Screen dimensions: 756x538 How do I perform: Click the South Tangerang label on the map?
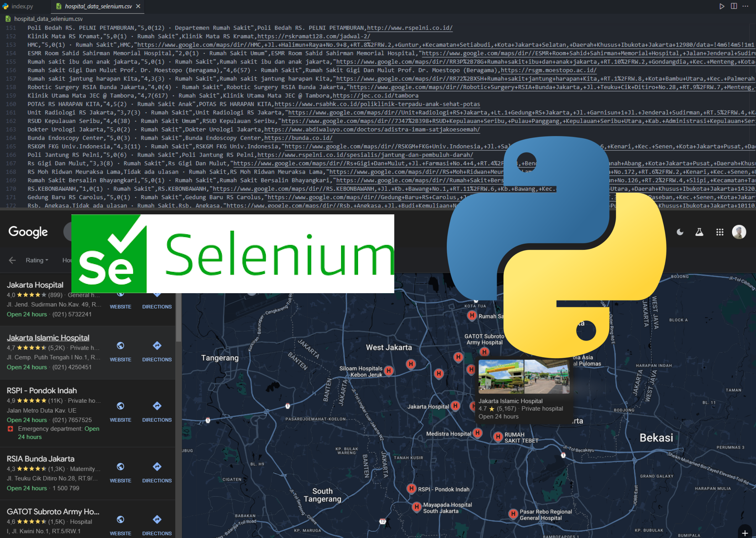(322, 495)
